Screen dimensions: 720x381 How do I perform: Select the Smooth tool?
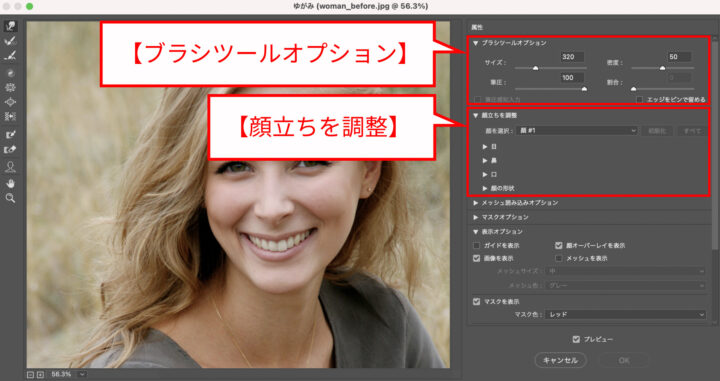tap(10, 56)
